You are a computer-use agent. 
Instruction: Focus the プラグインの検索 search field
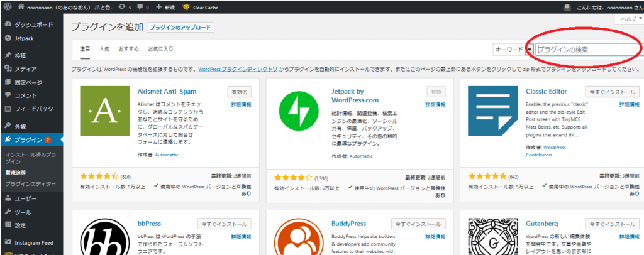[x=590, y=50]
